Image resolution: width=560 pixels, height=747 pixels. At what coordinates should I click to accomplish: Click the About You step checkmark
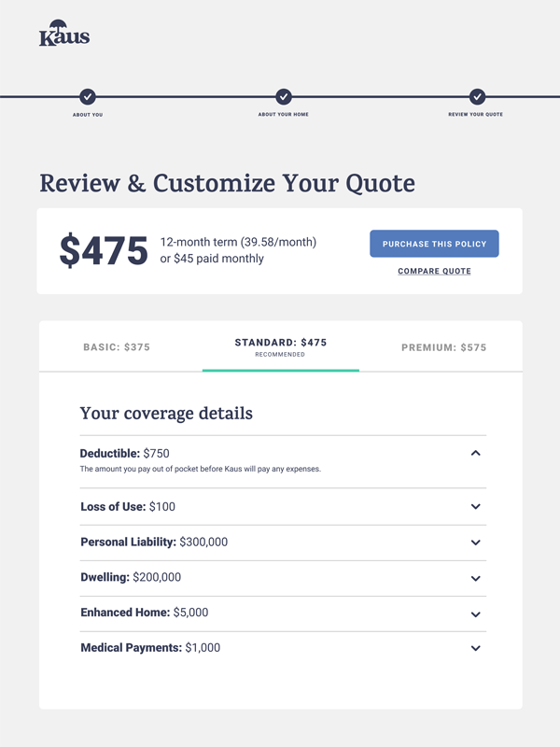point(88,97)
